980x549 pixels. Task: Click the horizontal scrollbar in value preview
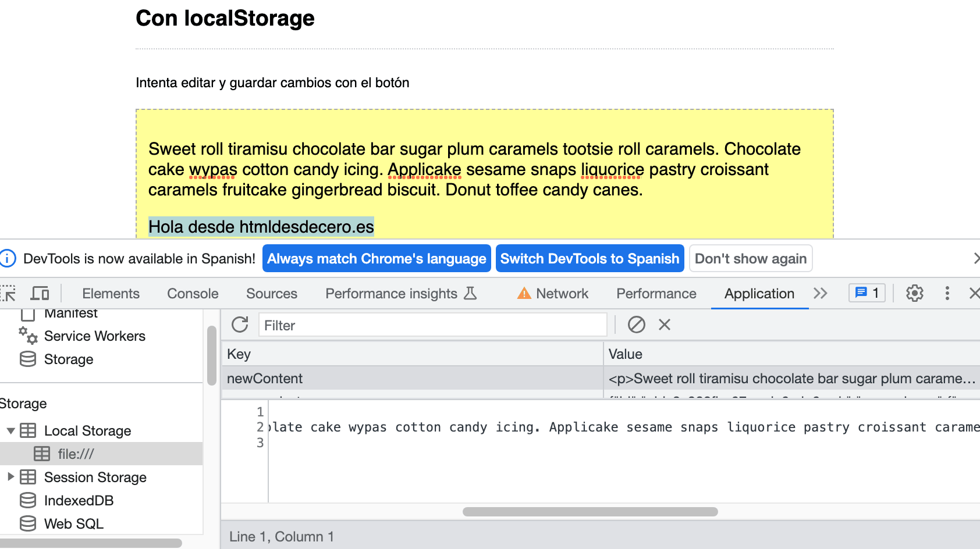pyautogui.click(x=590, y=512)
